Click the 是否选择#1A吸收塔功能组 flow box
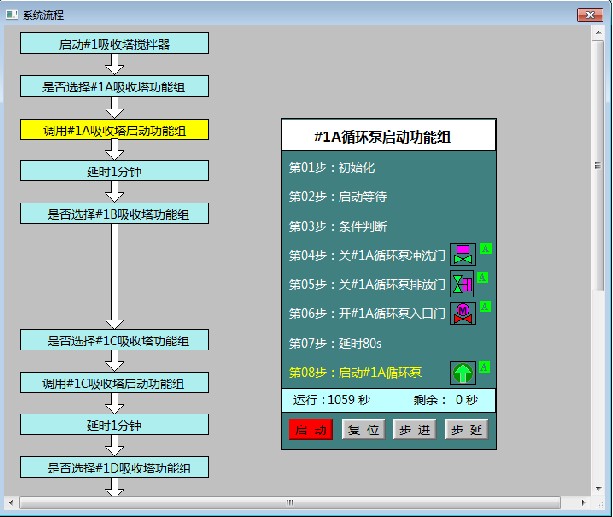613x517 pixels. [x=114, y=86]
